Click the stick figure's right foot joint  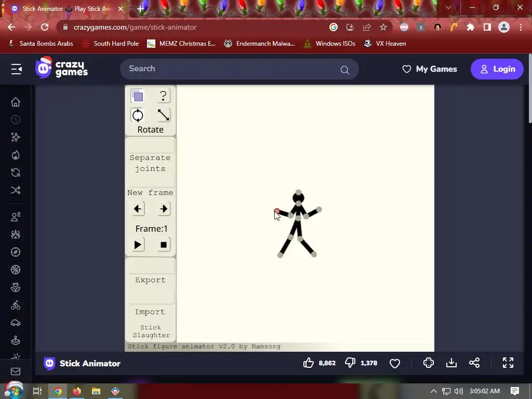click(x=314, y=255)
